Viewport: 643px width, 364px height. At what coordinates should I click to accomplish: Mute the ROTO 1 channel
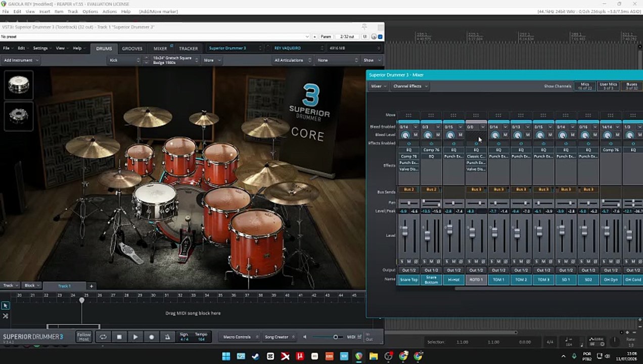[476, 261]
